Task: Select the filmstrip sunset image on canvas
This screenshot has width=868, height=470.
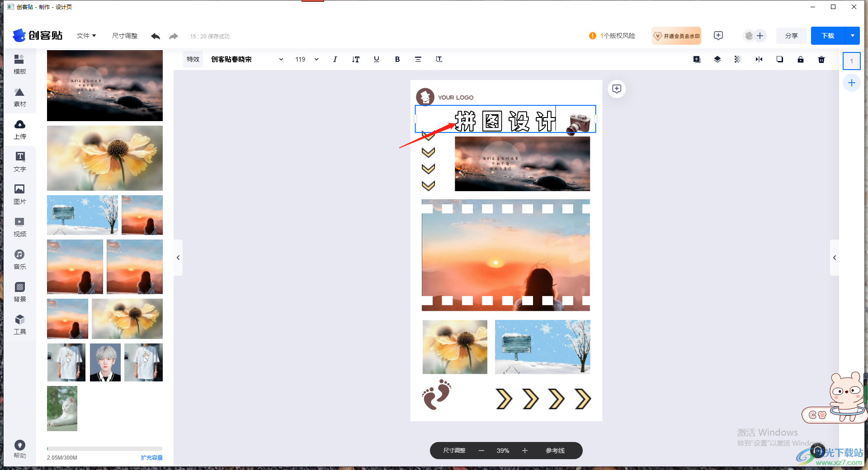Action: [x=506, y=255]
